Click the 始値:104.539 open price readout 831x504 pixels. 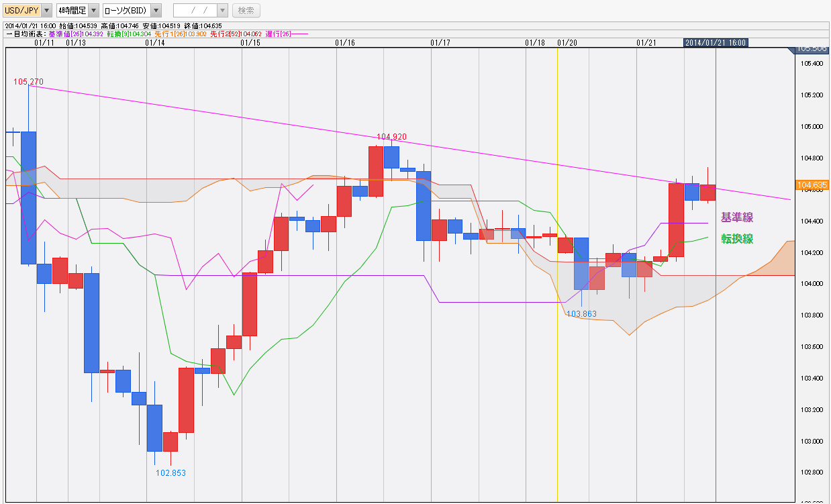pyautogui.click(x=79, y=26)
